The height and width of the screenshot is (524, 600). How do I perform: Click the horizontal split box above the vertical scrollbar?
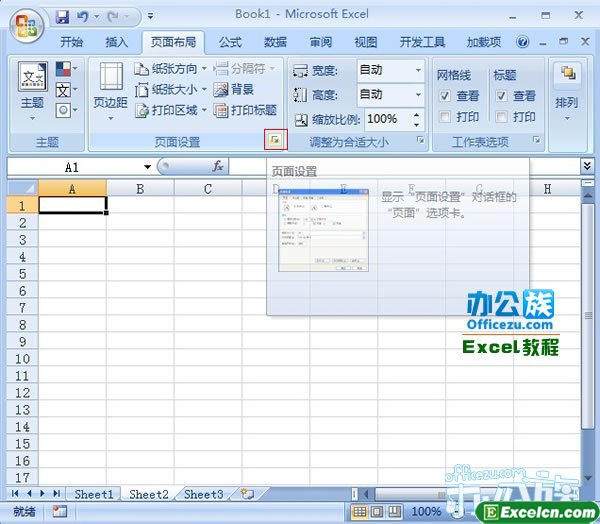point(587,184)
